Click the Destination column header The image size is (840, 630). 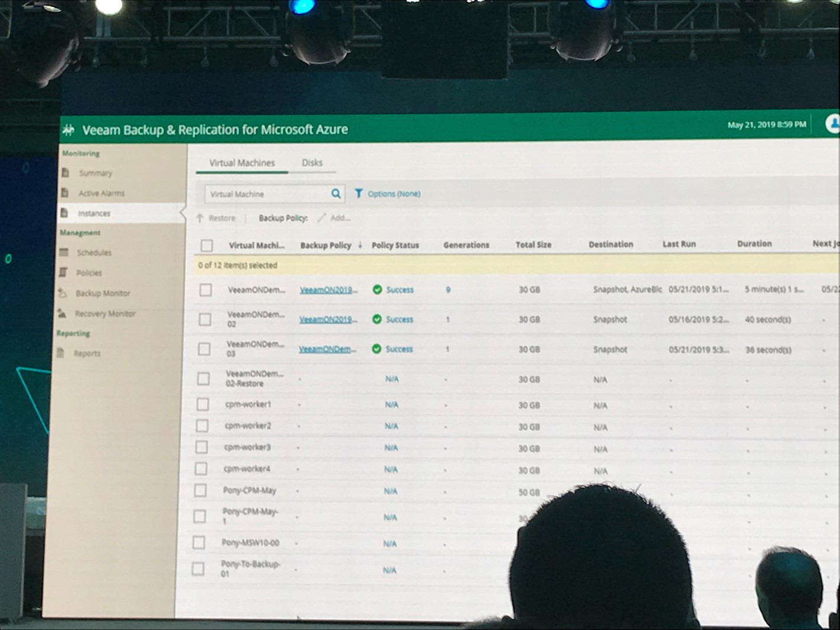611,244
